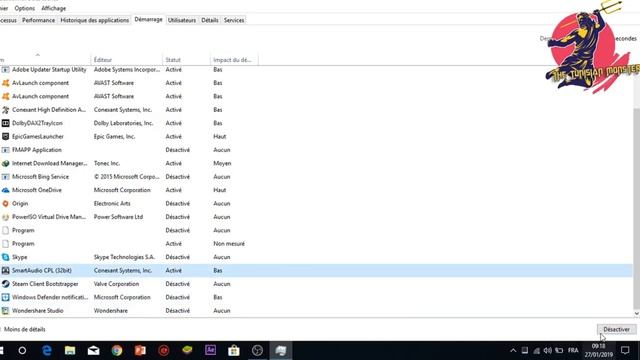
Task: Click Skype Technologies S.A. publisher cell
Action: pyautogui.click(x=124, y=257)
